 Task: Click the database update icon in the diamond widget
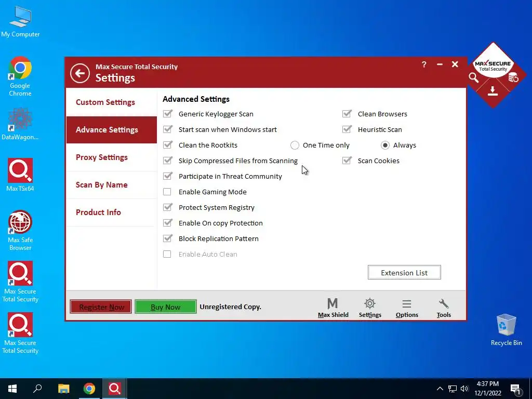(x=513, y=77)
